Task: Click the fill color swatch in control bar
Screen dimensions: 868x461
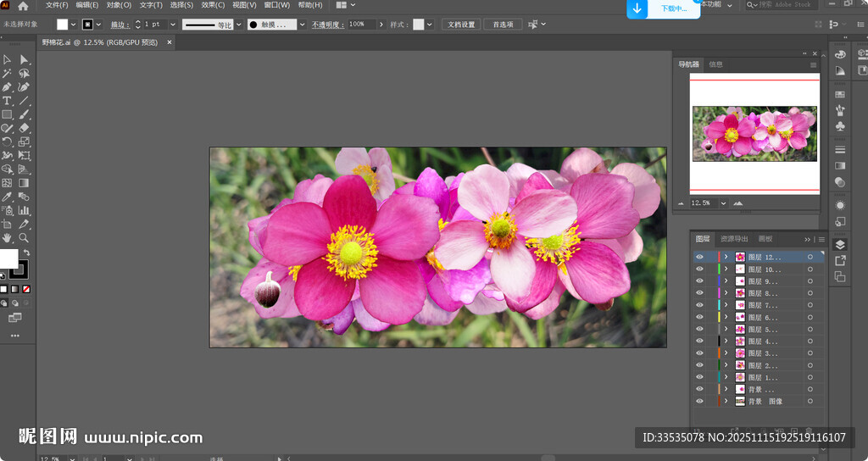Action: click(x=63, y=25)
